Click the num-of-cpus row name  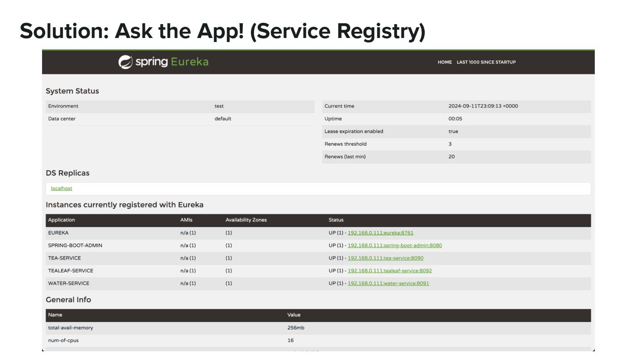(64, 340)
